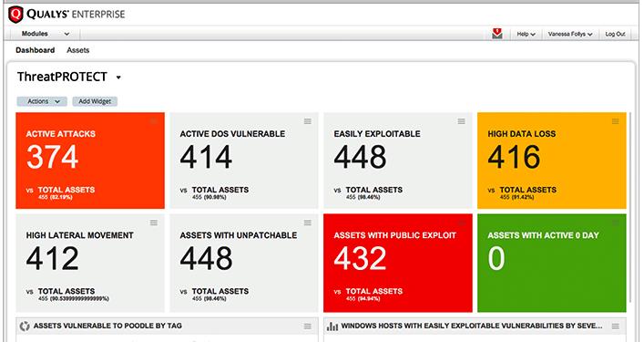
Task: Click the Active DoS Vulnerable 414 value
Action: (206, 158)
